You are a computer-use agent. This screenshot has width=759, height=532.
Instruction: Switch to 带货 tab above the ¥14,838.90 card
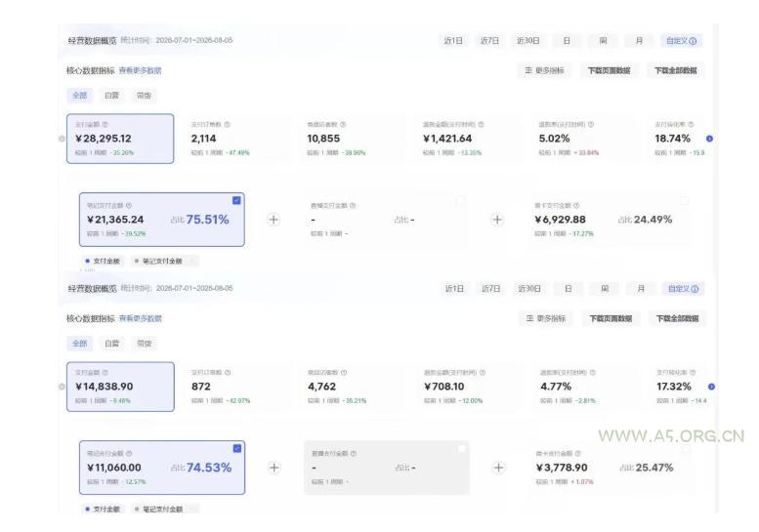(145, 344)
